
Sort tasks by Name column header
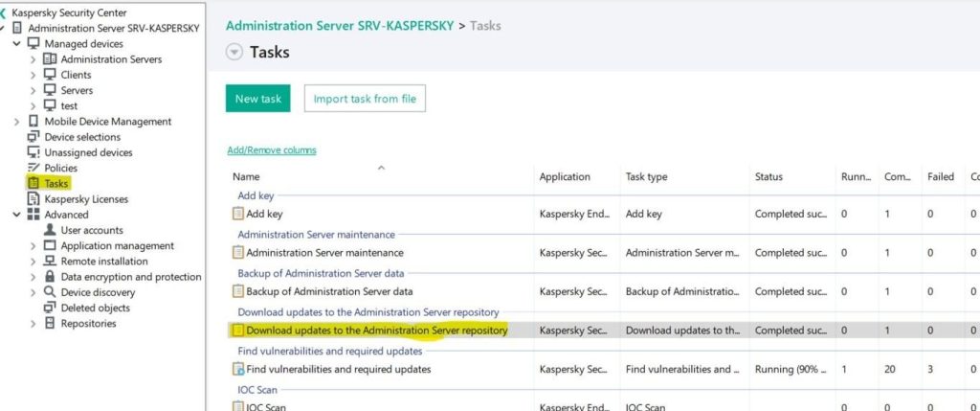pos(246,177)
